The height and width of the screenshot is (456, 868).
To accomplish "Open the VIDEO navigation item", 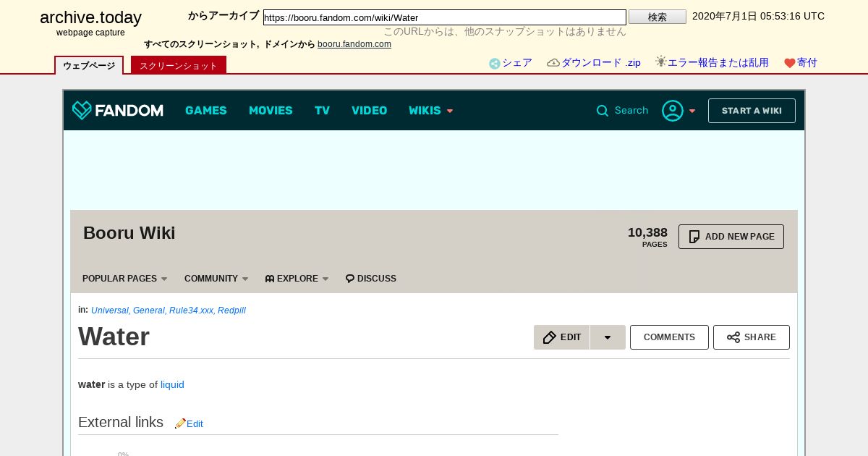I will coord(369,111).
